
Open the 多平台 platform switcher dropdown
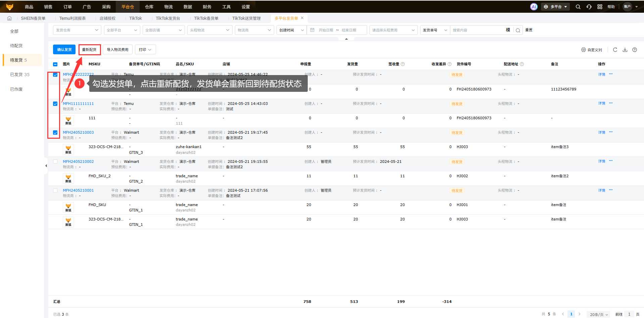(555, 7)
